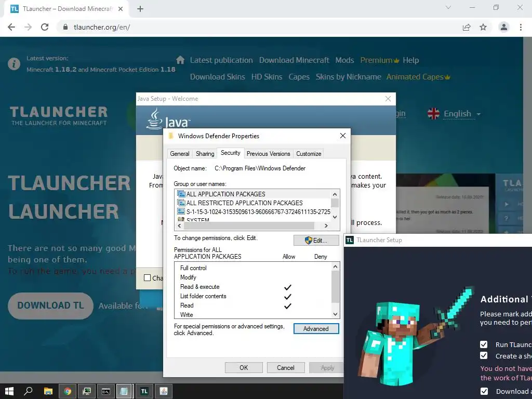This screenshot has height=399, width=532.
Task: Uncheck the Download checkbox in TLauncher Setup
Action: click(484, 391)
